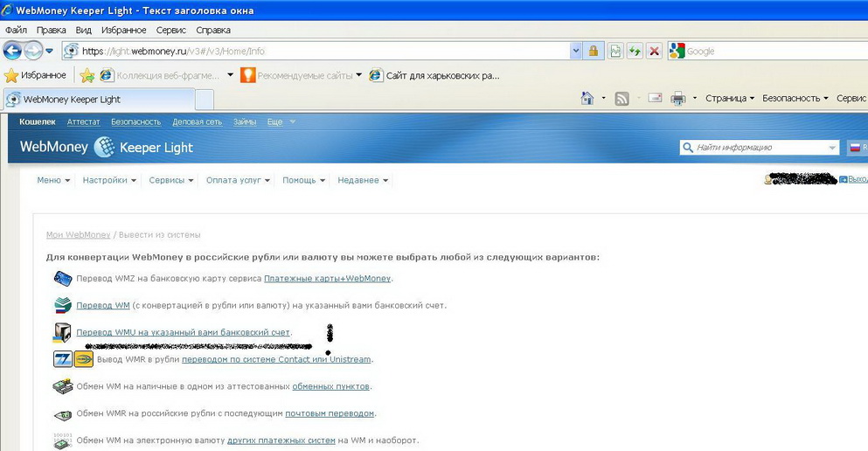Click the browser Forward arrow button

33,51
